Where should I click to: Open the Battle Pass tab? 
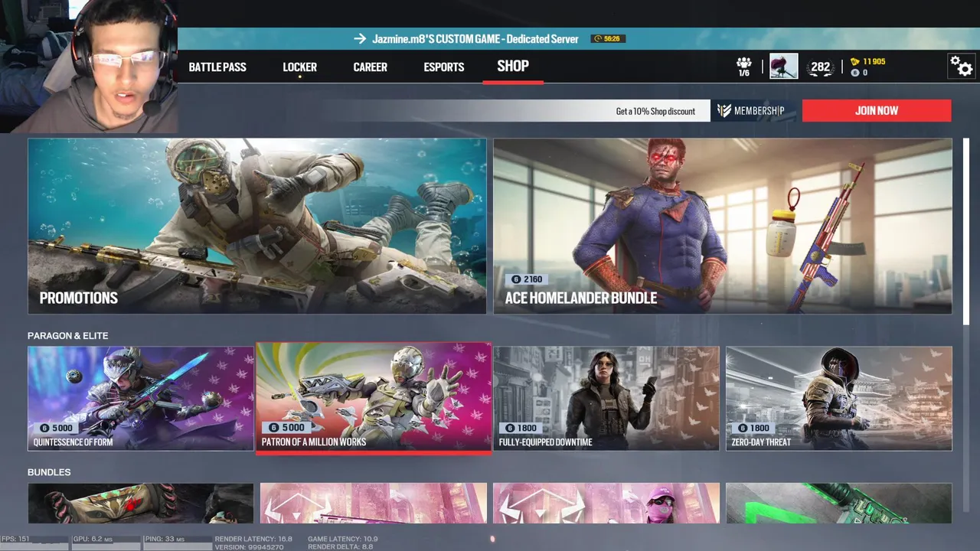point(217,67)
